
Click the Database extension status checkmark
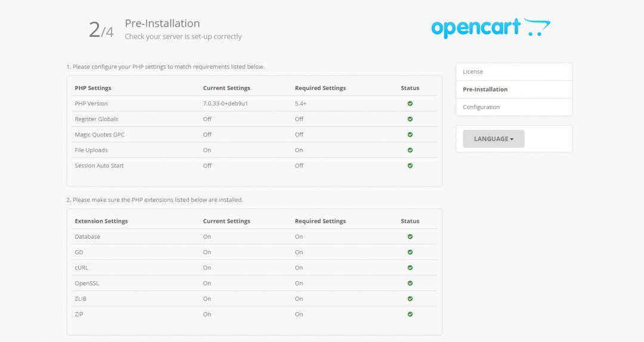[410, 237]
